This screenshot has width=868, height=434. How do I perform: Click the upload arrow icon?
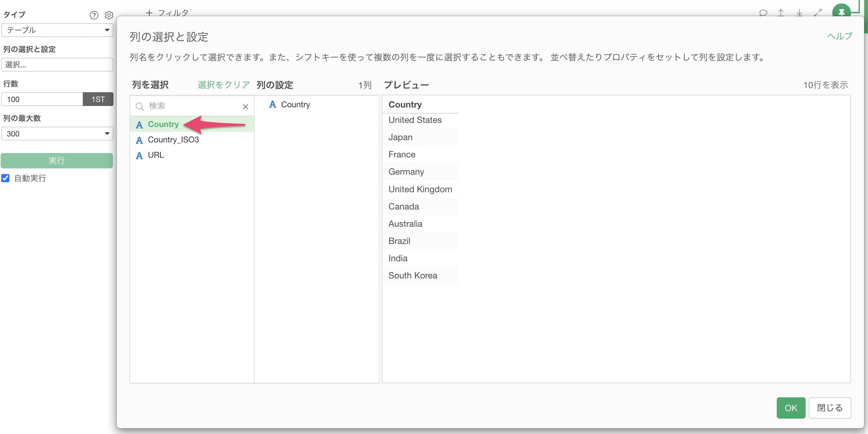(x=781, y=13)
